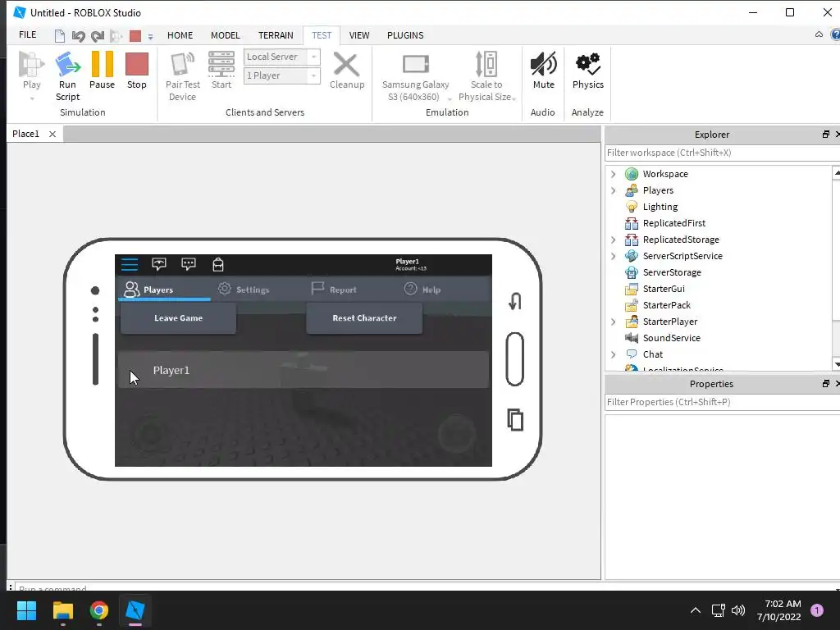Open the Report tab in game menu

point(334,290)
